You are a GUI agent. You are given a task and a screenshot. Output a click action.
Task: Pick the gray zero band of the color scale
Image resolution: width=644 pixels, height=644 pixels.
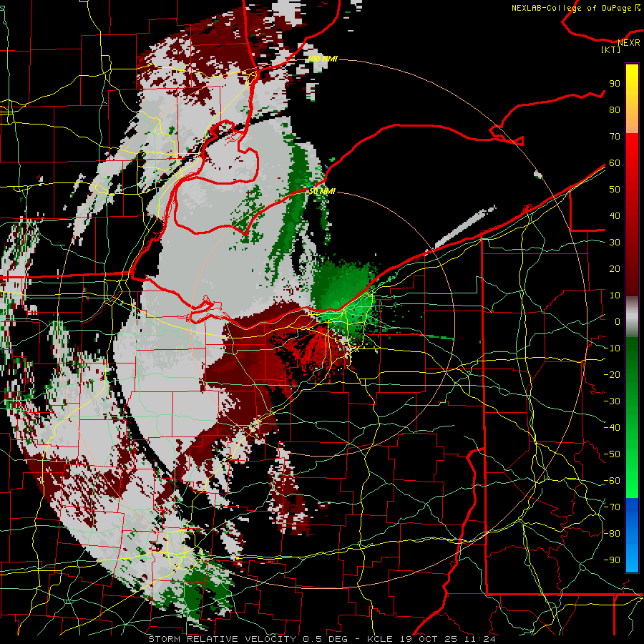tap(632, 317)
